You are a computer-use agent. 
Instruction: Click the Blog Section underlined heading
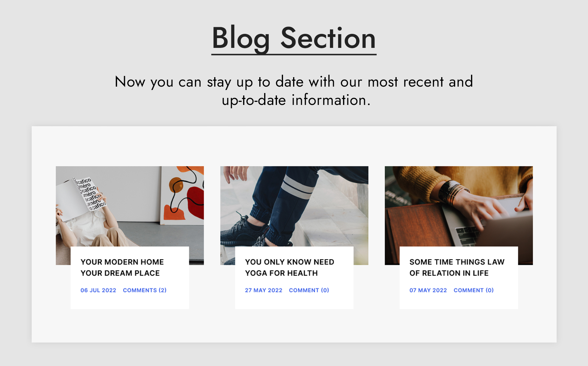point(294,38)
